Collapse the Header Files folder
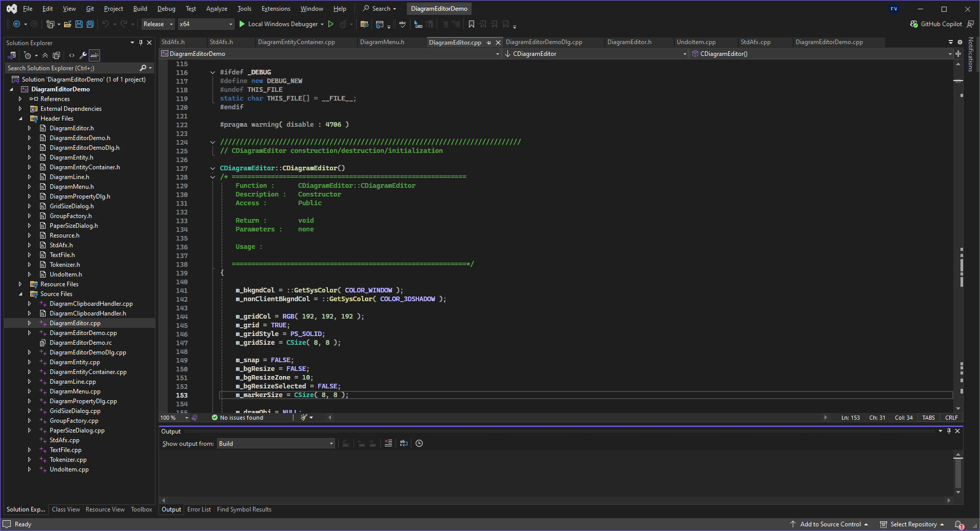Screen dimensions: 980x531 tap(21, 119)
